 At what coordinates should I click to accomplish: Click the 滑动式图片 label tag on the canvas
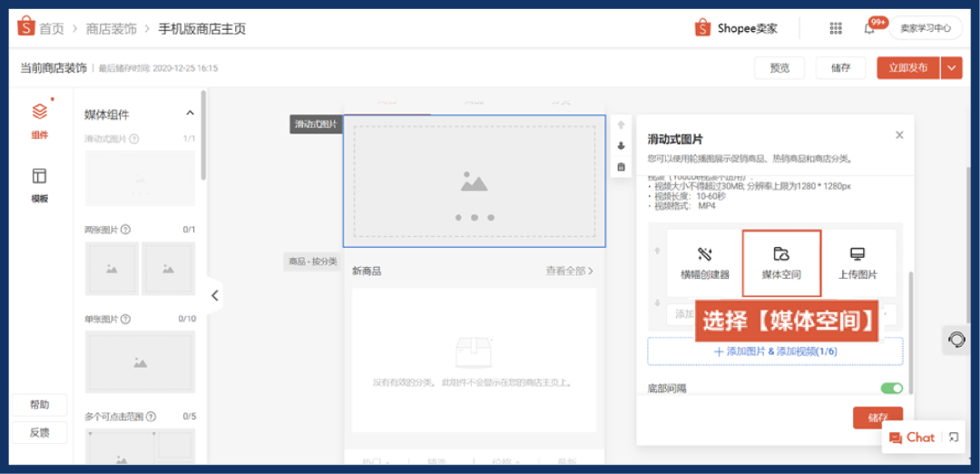point(316,124)
